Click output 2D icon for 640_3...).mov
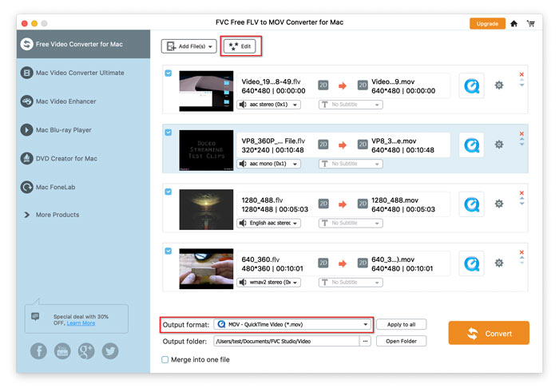The width and height of the screenshot is (559, 392). (x=363, y=263)
